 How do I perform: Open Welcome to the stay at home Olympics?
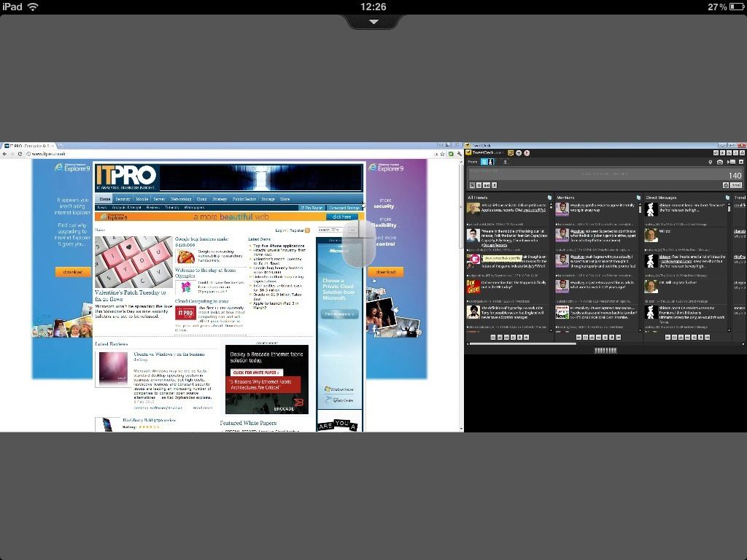pyautogui.click(x=205, y=273)
